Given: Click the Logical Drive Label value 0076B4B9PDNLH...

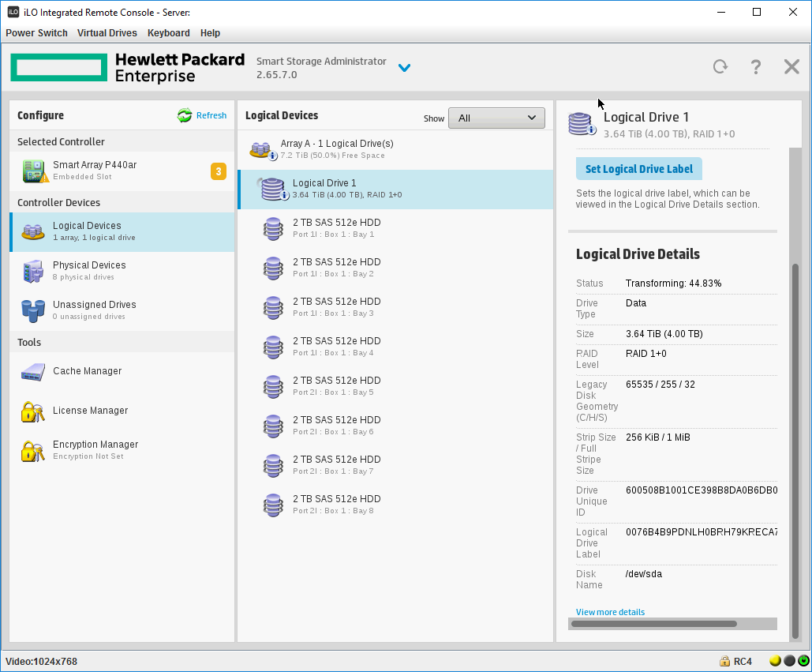Looking at the screenshot, I should click(x=702, y=532).
